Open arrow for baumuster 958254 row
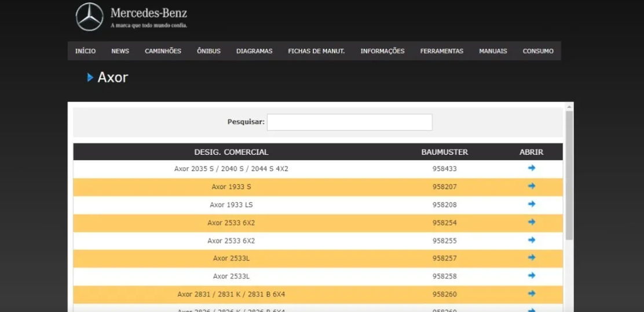This screenshot has width=644, height=312. point(532,222)
